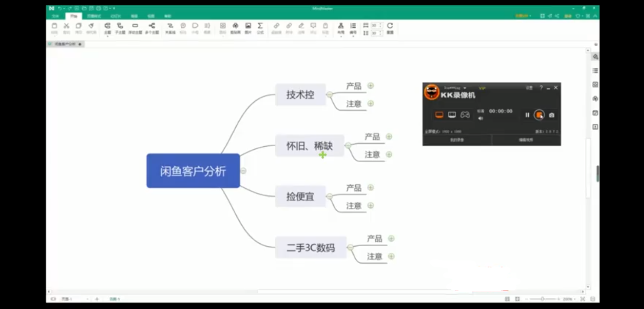
Task: Click the vertical spacing value field
Action: tap(375, 33)
